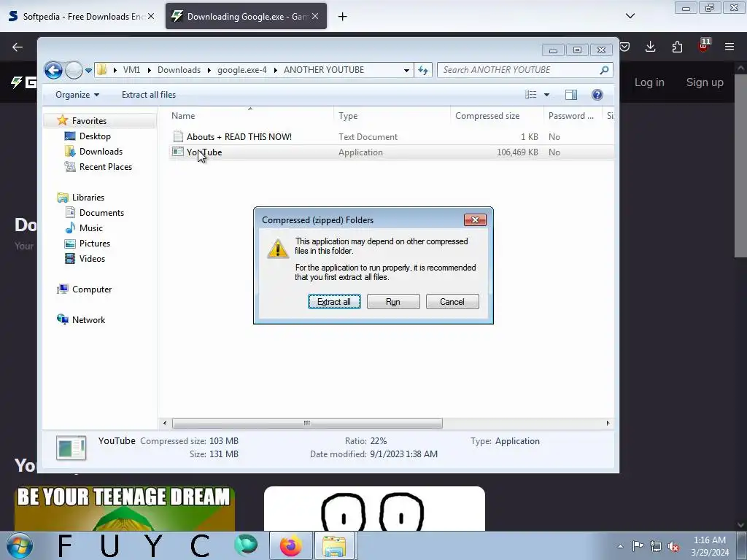Click the browser back arrow
This screenshot has height=560, width=747.
point(18,47)
